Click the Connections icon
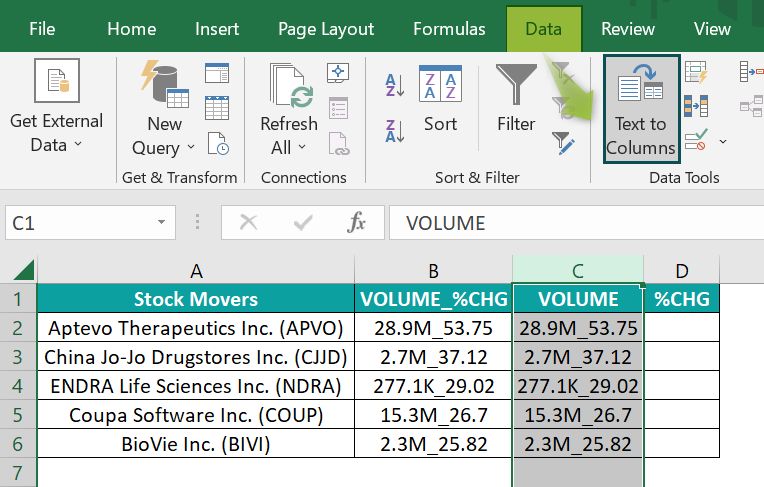 [x=338, y=73]
